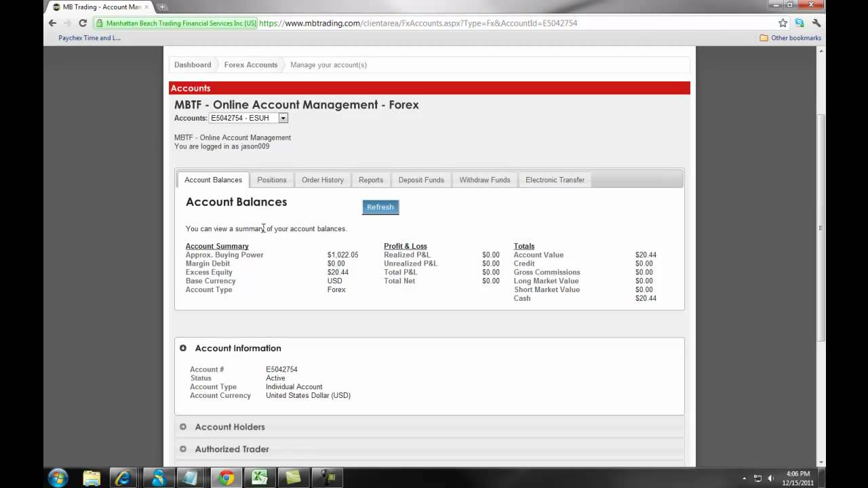Open Windows Explorer from the taskbar
This screenshot has width=868, height=488.
click(x=92, y=478)
